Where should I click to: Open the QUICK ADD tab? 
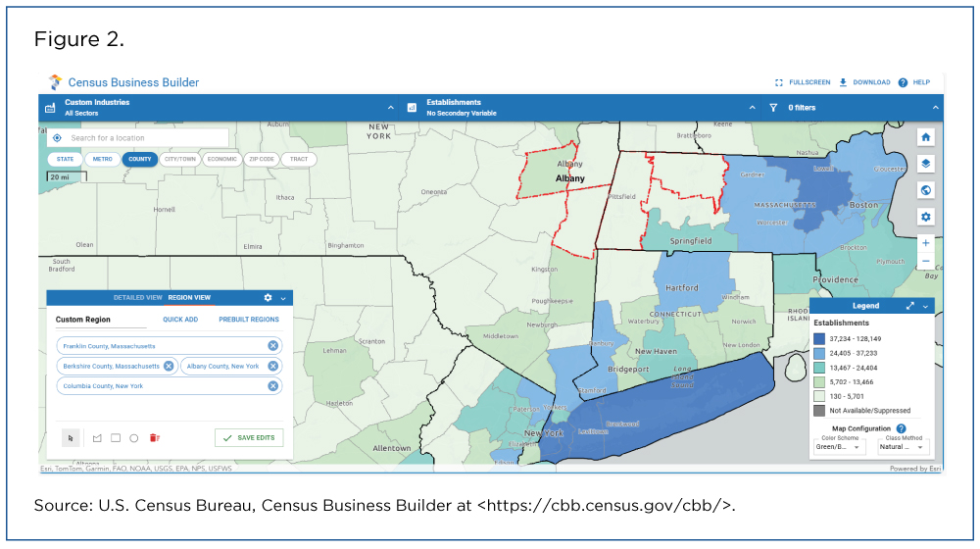point(180,320)
